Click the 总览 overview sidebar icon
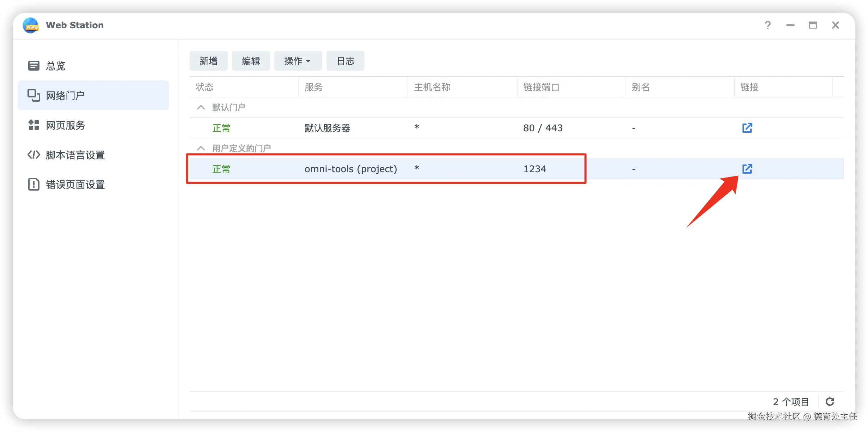 click(x=33, y=66)
